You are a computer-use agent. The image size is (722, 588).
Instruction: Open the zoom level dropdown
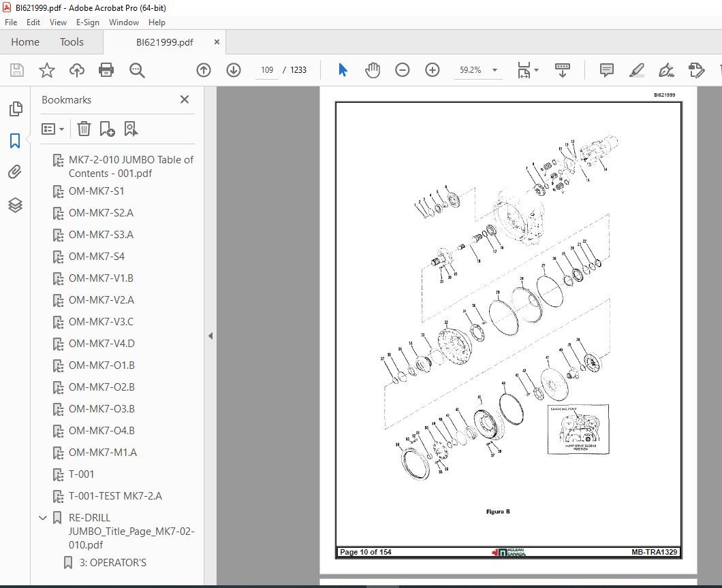point(495,70)
